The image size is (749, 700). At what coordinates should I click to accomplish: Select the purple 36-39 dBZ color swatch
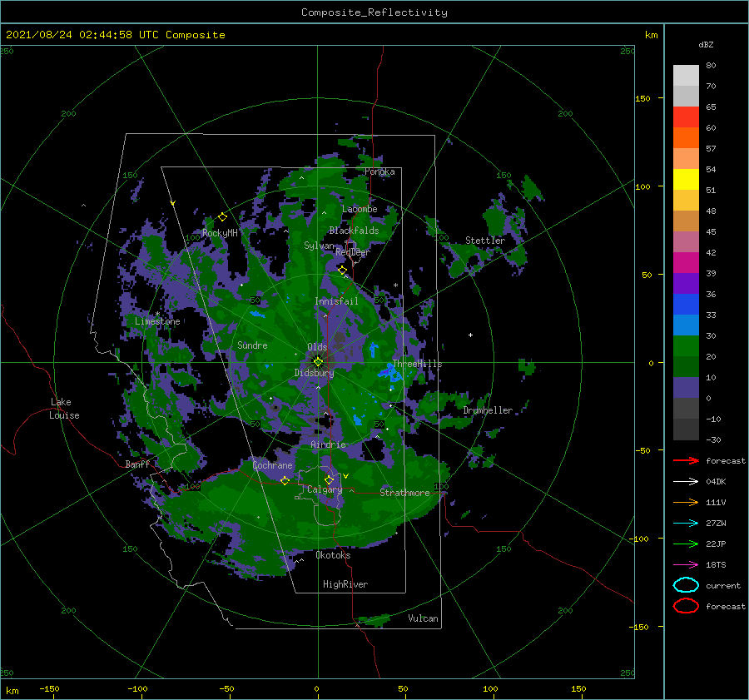coord(686,283)
